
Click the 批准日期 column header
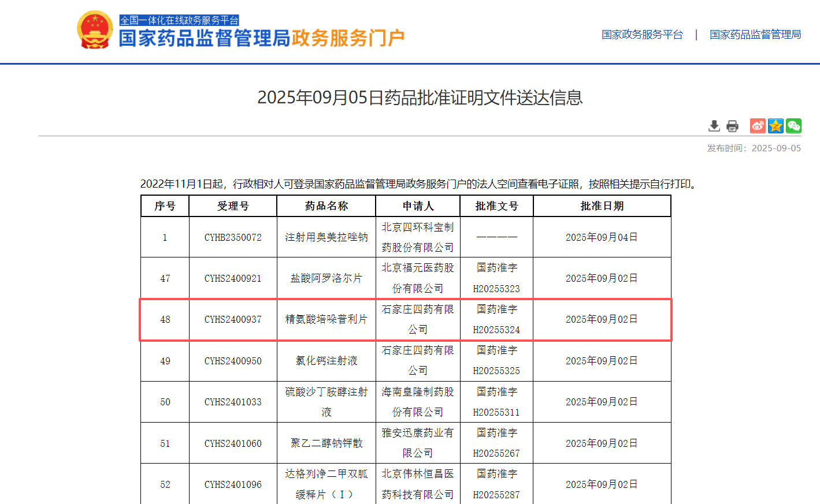[x=602, y=206]
